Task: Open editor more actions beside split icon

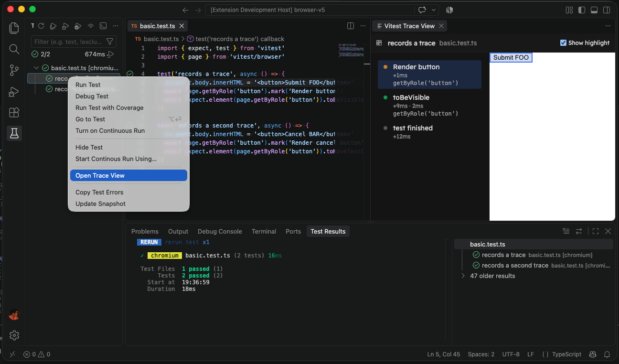Action: click(363, 26)
